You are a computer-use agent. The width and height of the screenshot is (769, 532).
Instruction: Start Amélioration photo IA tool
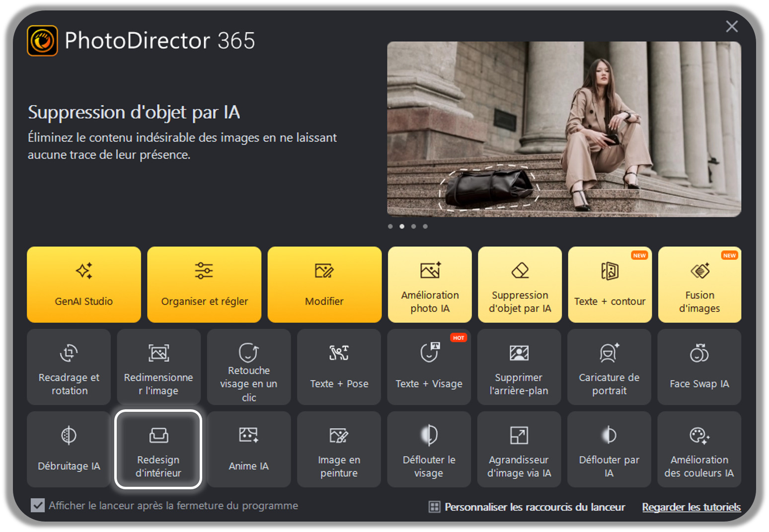pos(430,285)
